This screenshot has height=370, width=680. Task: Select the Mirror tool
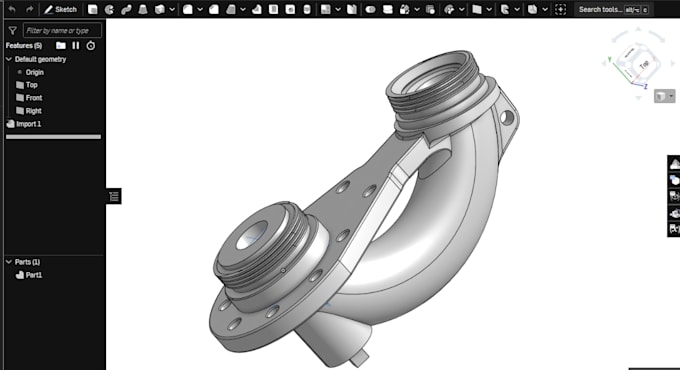352,9
